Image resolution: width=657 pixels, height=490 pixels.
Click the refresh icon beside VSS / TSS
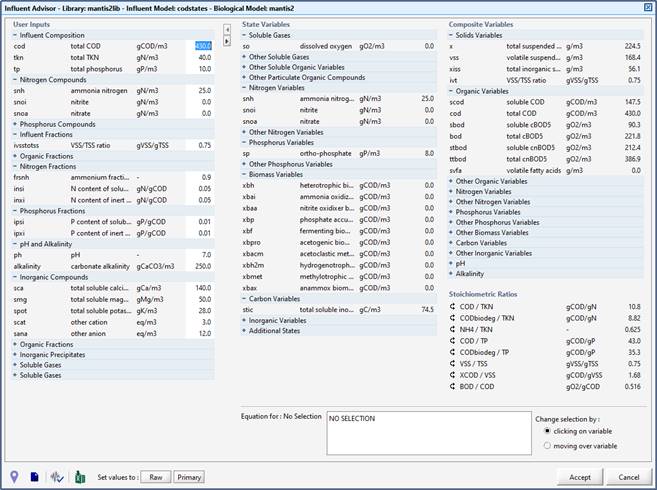pyautogui.click(x=453, y=363)
